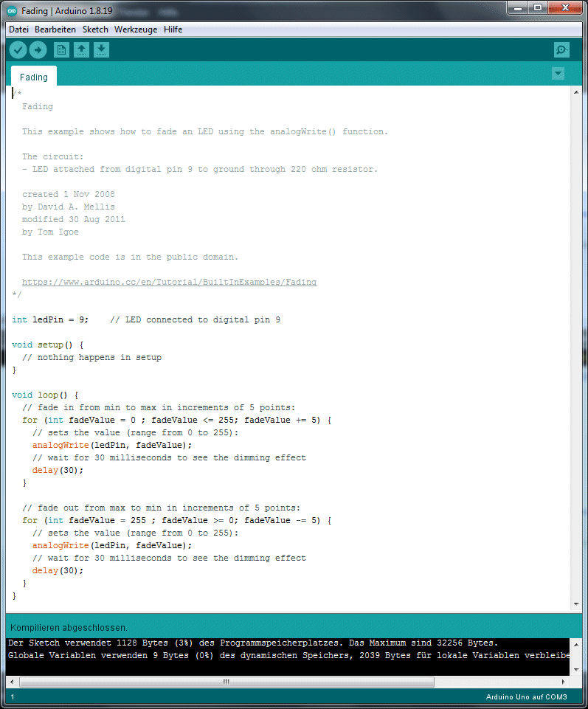
Task: Click first 'analogWrite(ledPin, fadeValue);' line
Action: (x=112, y=445)
